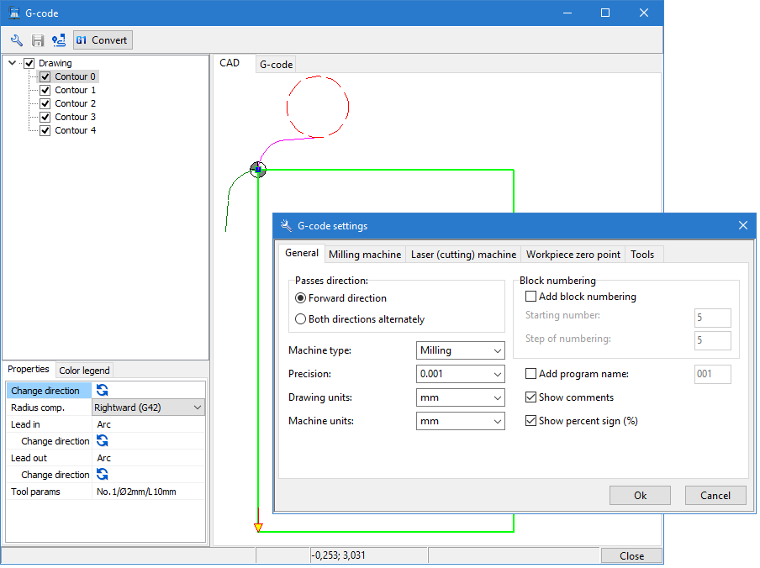This screenshot has height=568, width=760.
Task: Uncheck the Contour 0 checkbox
Action: 45,77
